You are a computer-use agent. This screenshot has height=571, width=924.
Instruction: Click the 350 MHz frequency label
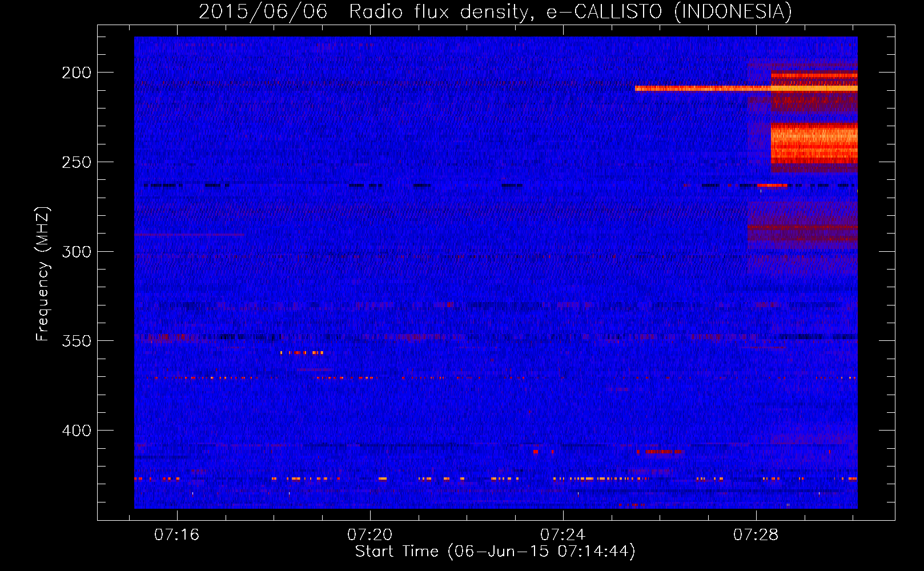[77, 341]
